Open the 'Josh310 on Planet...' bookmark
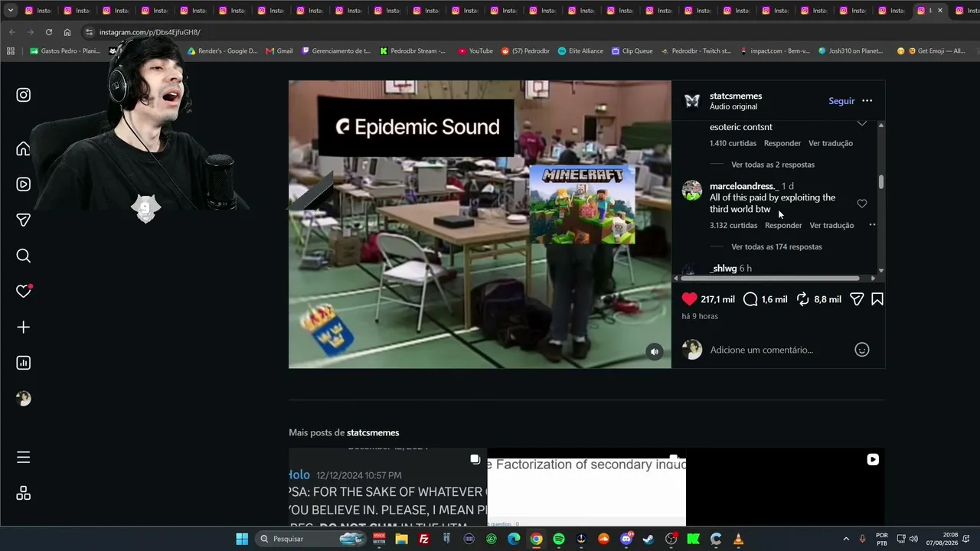 click(851, 51)
